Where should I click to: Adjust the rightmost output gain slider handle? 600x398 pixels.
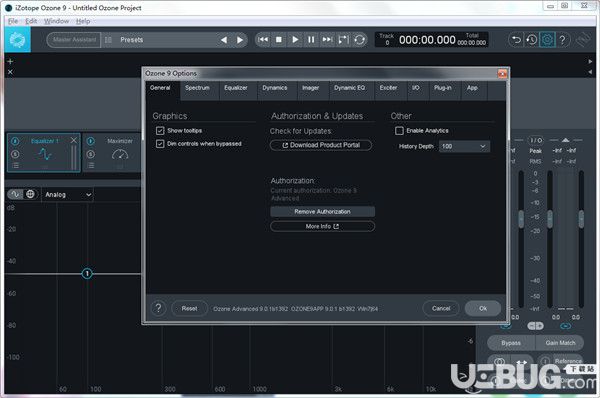pyautogui.click(x=581, y=219)
